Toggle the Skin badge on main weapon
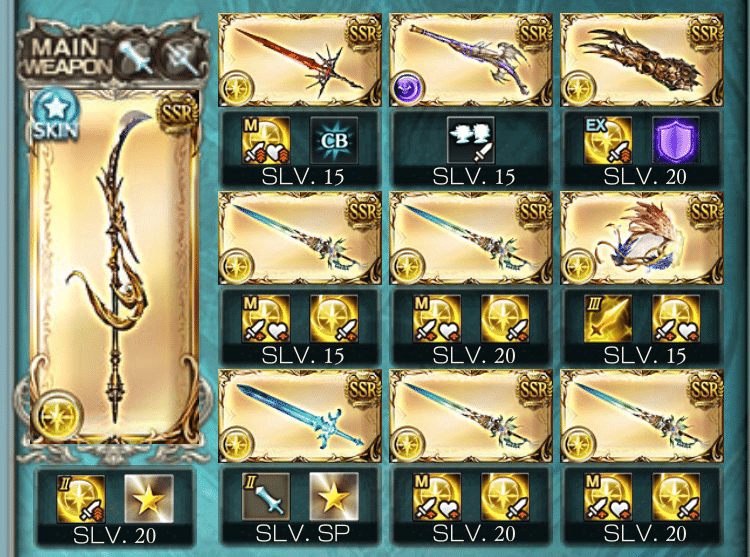 55,115
